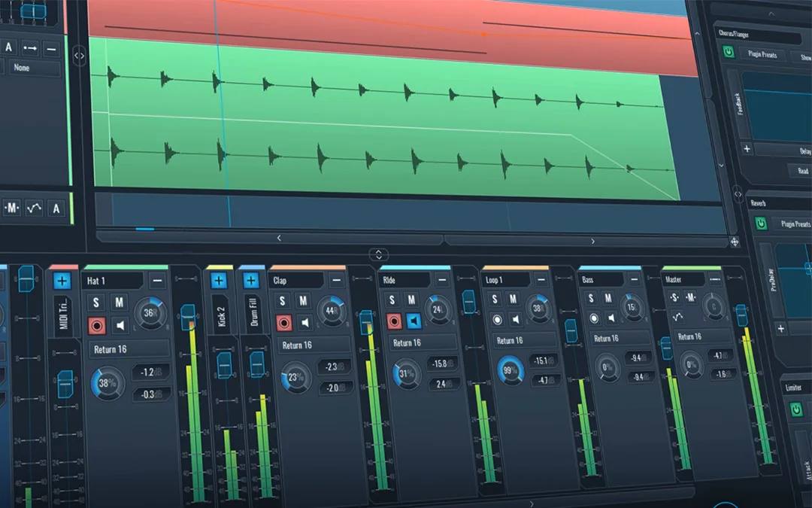Click the mixer panel resize handle

click(x=378, y=254)
